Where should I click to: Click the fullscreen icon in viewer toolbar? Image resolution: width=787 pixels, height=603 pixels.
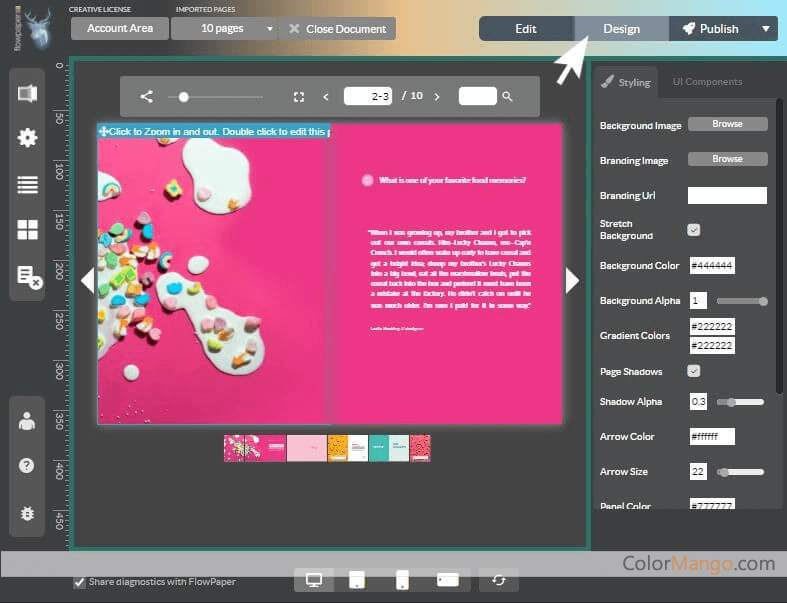[298, 97]
